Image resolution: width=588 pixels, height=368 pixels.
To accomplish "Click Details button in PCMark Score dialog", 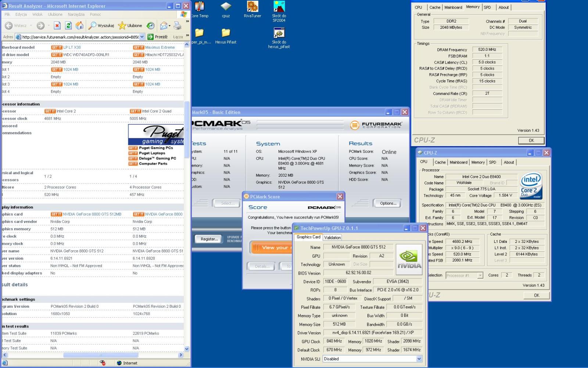I will (262, 266).
